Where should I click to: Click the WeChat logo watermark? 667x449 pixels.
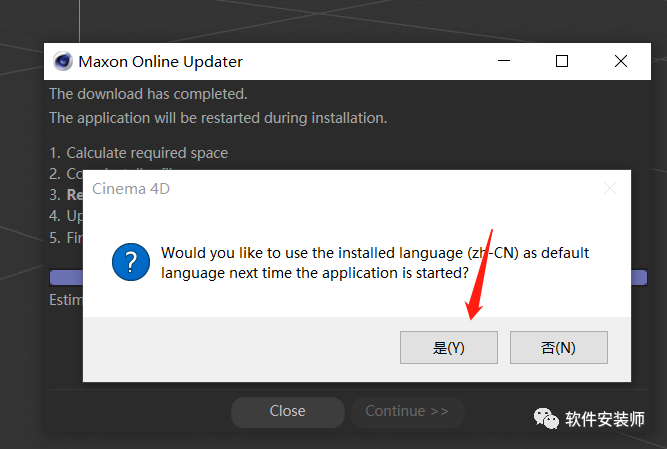pos(546,419)
